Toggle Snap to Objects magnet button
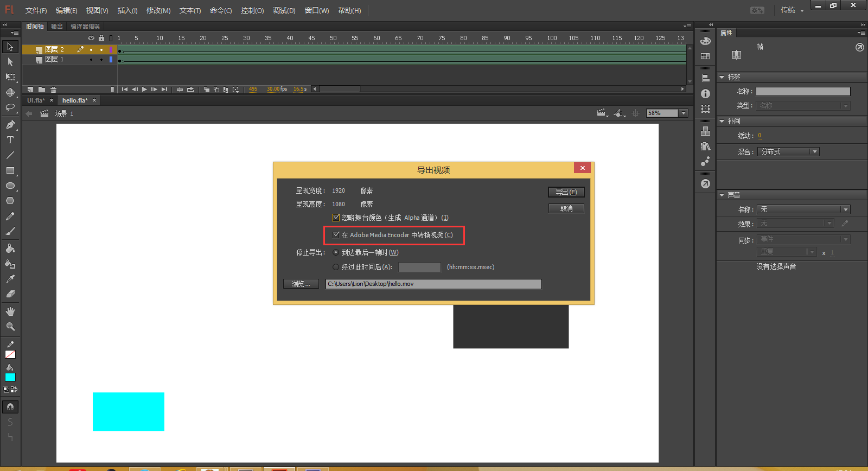868x471 pixels. 10,407
